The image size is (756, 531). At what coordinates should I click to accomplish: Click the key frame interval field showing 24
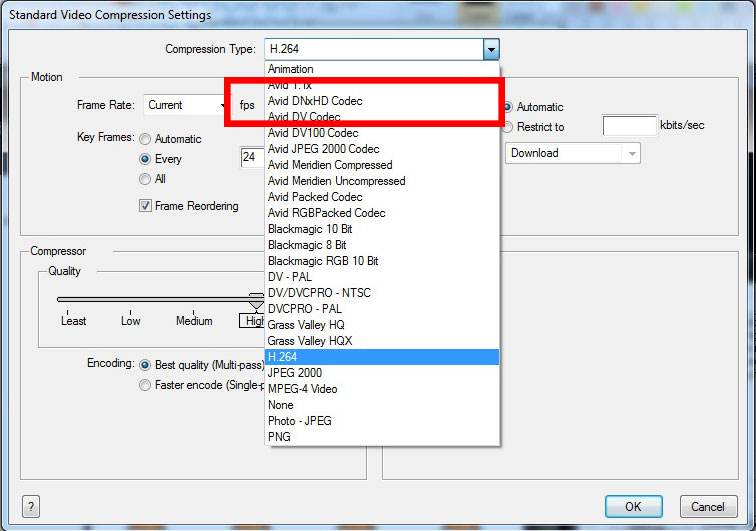click(253, 157)
